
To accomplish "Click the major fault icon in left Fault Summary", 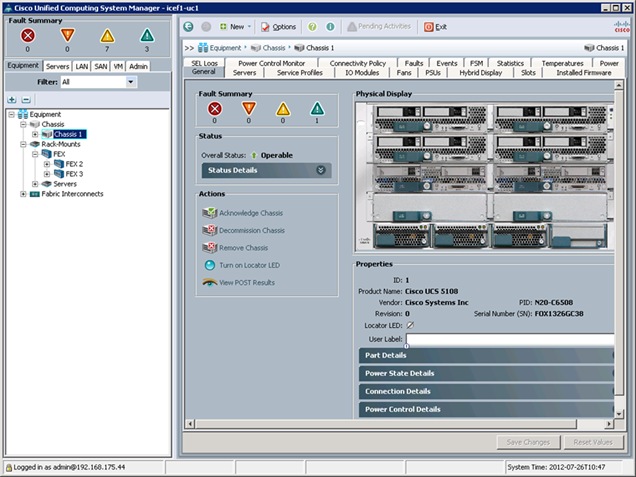I will point(67,35).
